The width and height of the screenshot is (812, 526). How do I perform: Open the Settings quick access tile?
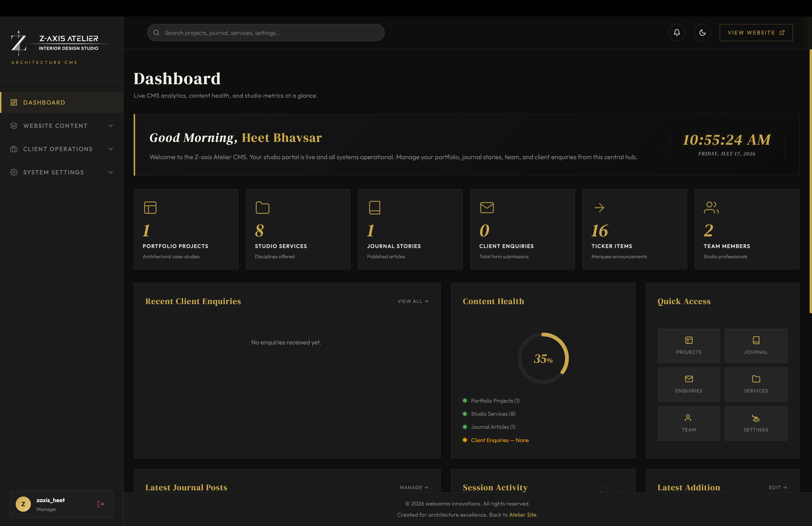point(756,423)
